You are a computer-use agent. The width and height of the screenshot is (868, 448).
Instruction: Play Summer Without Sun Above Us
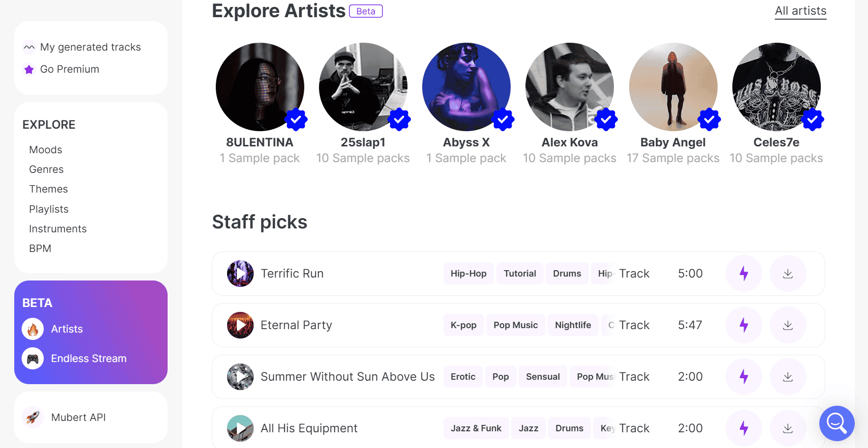click(240, 376)
